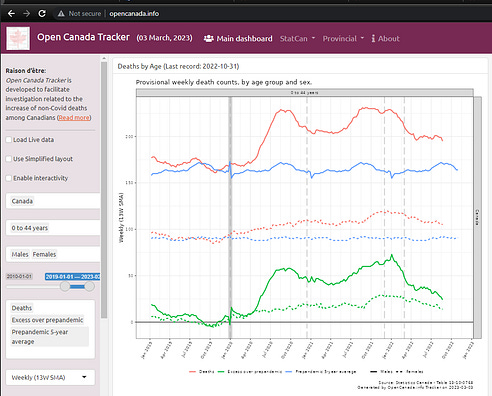Click the Excess over prepandemic legend entry

click(x=250, y=371)
